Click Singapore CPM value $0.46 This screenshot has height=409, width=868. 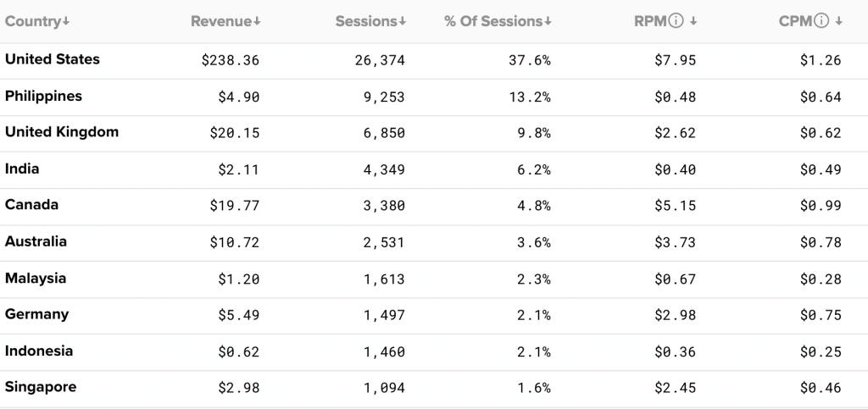point(821,388)
